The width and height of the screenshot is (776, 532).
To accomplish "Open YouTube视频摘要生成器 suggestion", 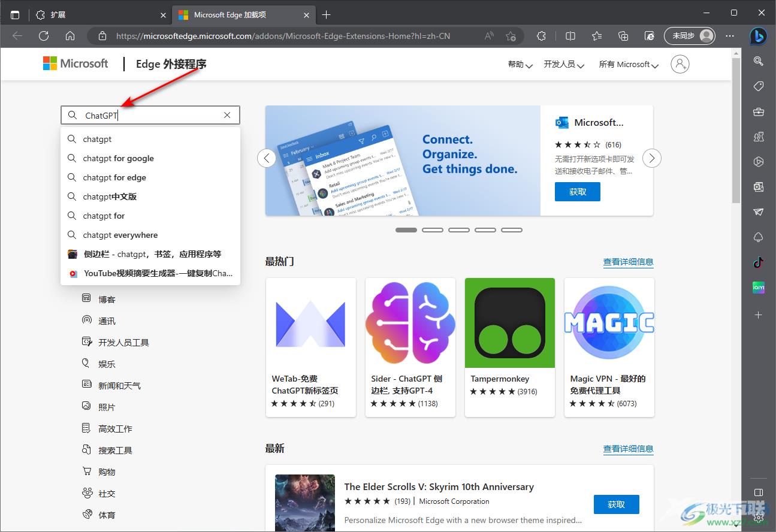I will [x=150, y=273].
